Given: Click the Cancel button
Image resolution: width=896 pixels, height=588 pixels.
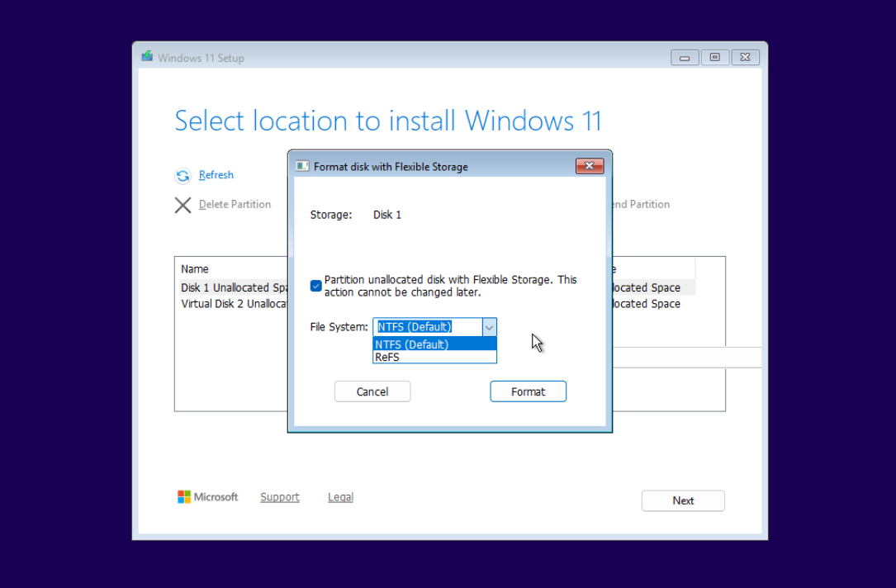Looking at the screenshot, I should [x=372, y=391].
